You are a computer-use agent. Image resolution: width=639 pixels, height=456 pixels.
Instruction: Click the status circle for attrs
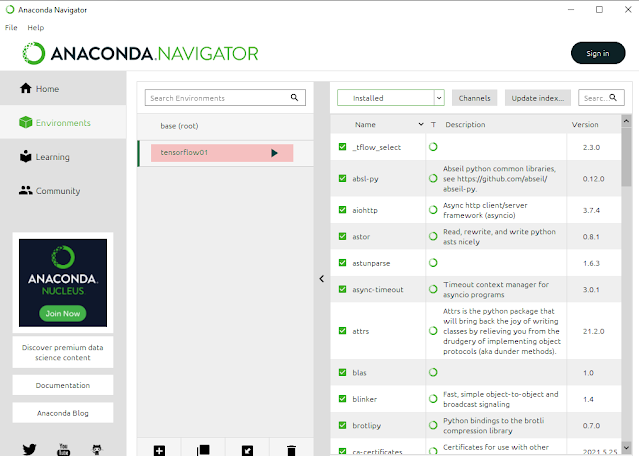tap(433, 331)
